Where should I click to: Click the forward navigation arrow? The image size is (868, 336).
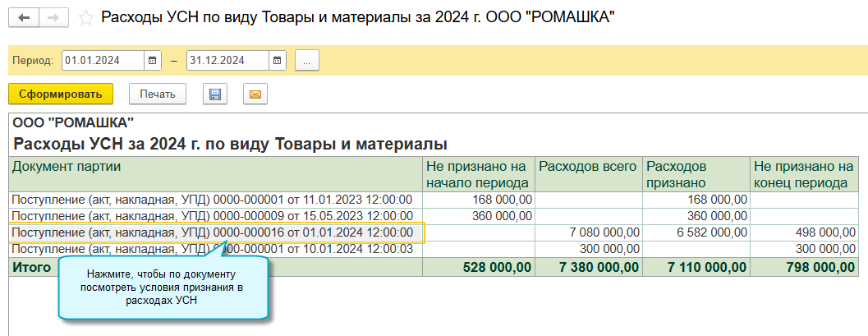(53, 17)
